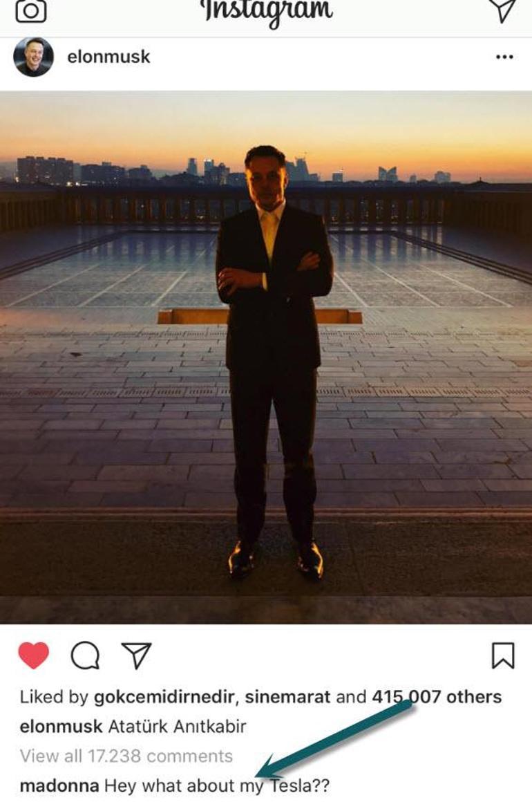Click the comment Hey what about my Tesla
Image resolution: width=532 pixels, height=802 pixels.
pos(217,785)
